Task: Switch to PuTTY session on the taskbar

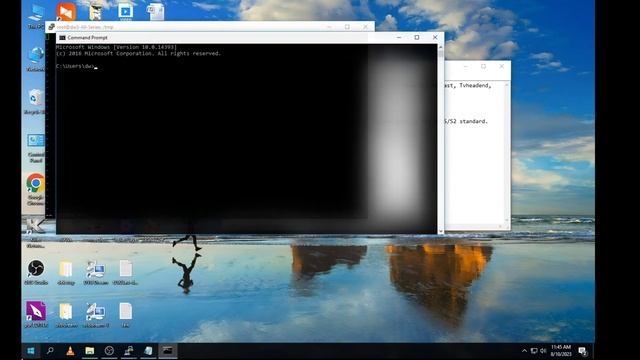Action: click(x=129, y=351)
